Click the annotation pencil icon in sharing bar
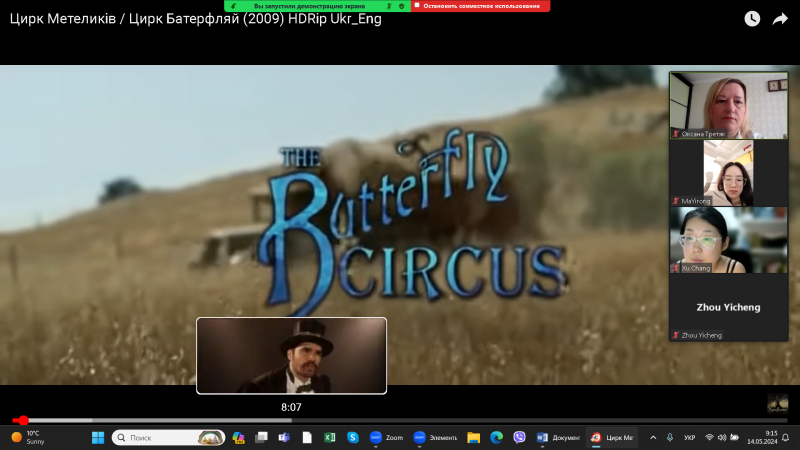 click(234, 6)
